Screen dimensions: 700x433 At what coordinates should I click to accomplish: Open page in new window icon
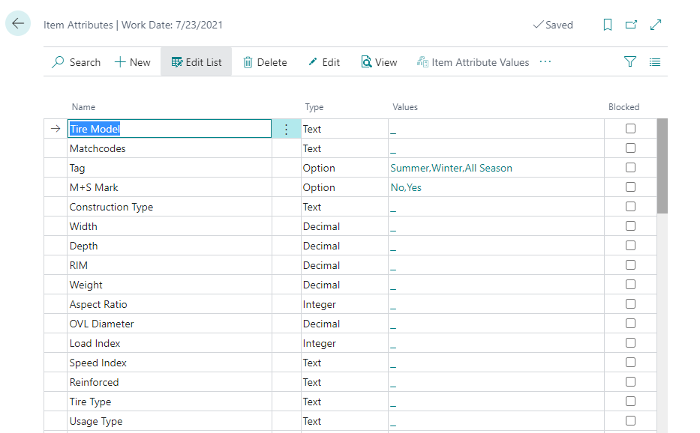click(x=631, y=25)
